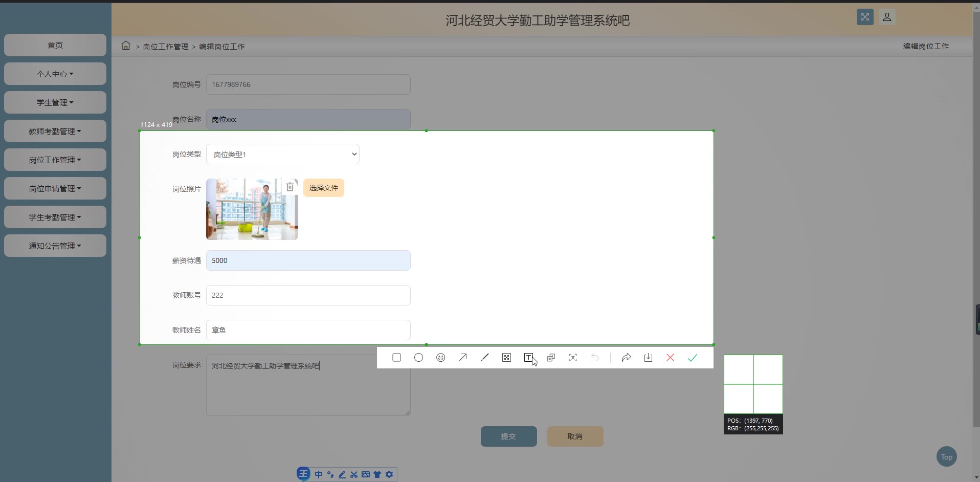This screenshot has width=980, height=482.
Task: Confirm screenshot with green check mark
Action: pyautogui.click(x=692, y=358)
